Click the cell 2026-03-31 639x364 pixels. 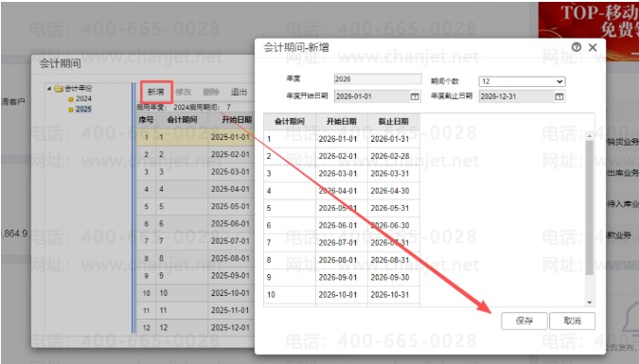pos(394,173)
